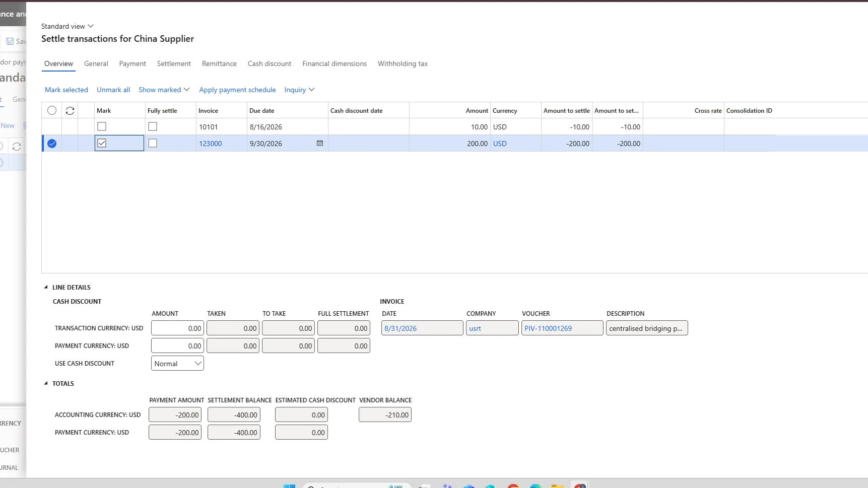Open the Financial dimensions tab

point(335,64)
